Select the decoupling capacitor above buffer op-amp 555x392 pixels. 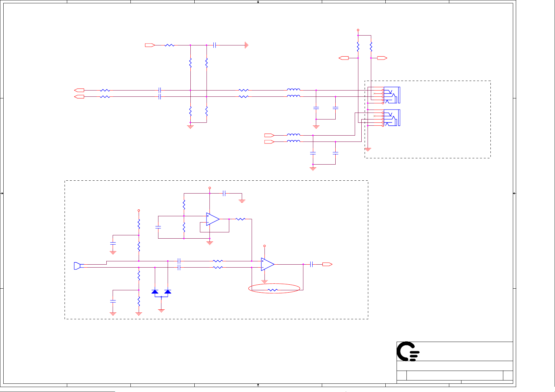click(x=224, y=194)
